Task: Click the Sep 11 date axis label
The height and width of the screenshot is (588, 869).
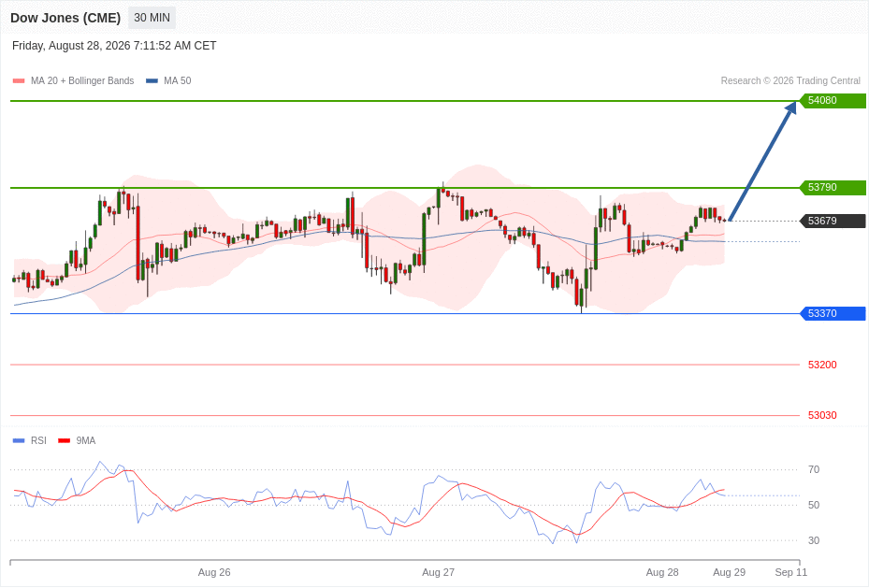Action: coord(791,572)
